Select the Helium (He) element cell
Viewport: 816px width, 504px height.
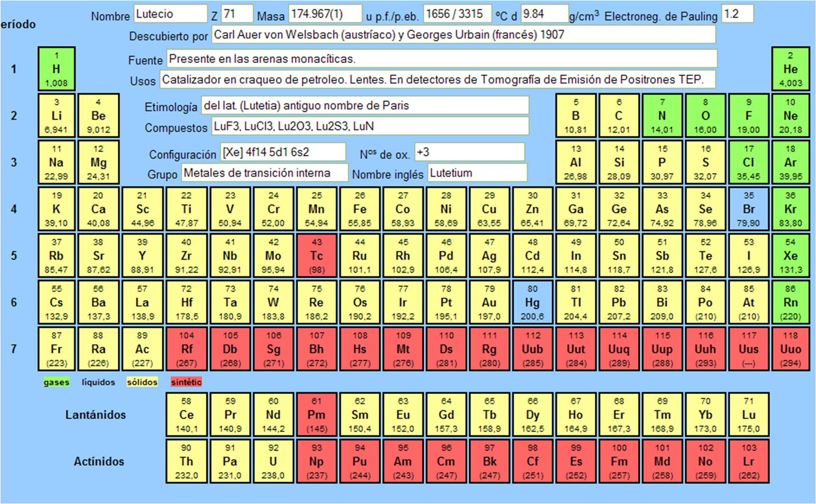coord(790,69)
